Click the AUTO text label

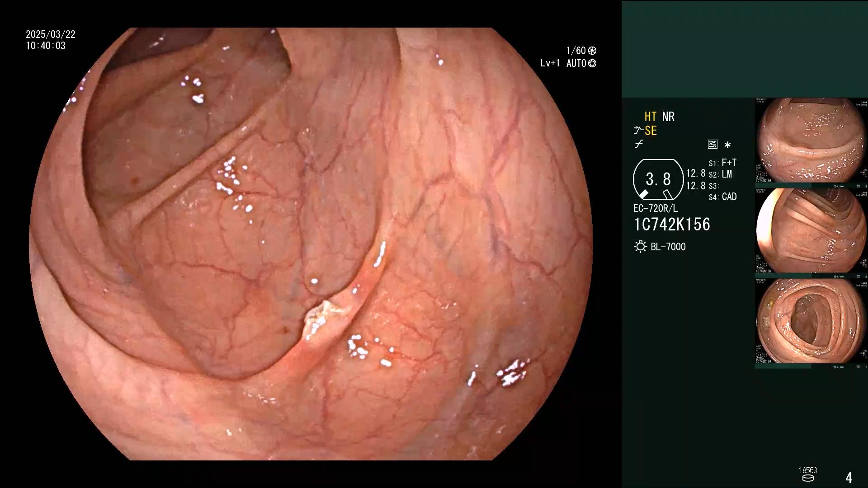pos(576,63)
